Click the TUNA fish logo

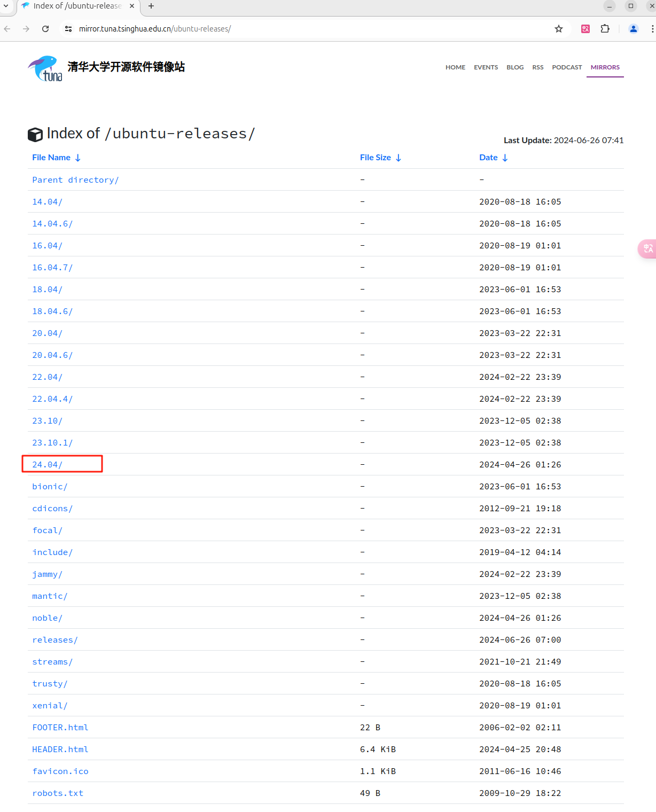[x=45, y=68]
